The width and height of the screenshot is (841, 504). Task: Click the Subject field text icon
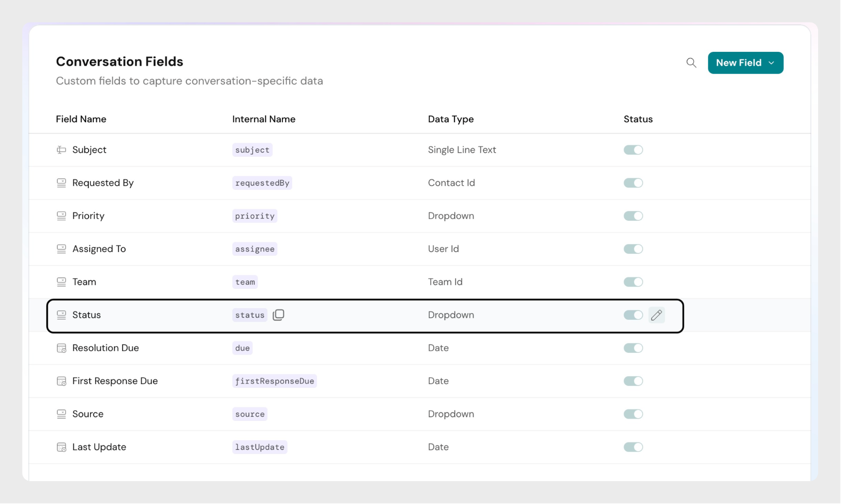[x=61, y=150]
